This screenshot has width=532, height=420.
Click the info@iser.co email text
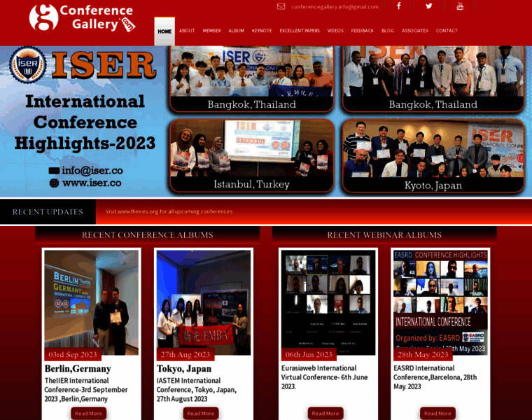coord(92,170)
